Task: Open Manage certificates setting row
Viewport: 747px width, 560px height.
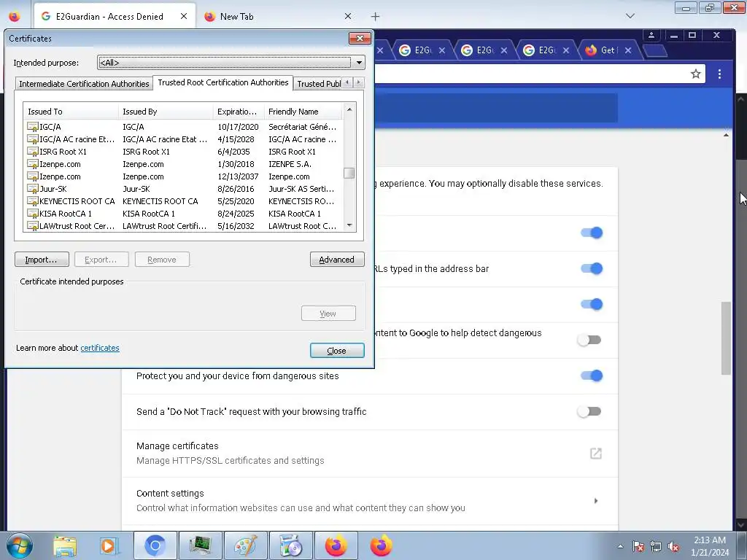Action: 370,454
